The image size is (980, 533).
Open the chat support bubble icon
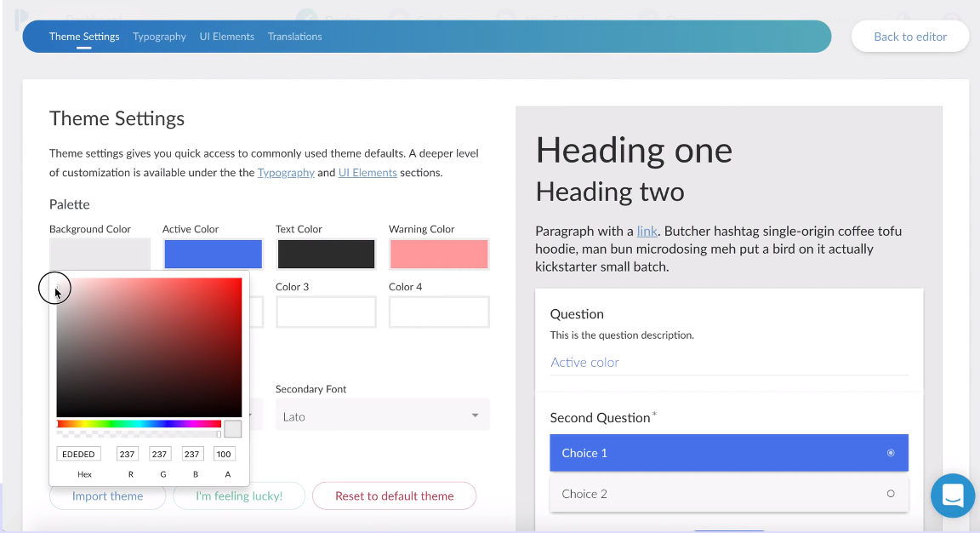point(953,496)
